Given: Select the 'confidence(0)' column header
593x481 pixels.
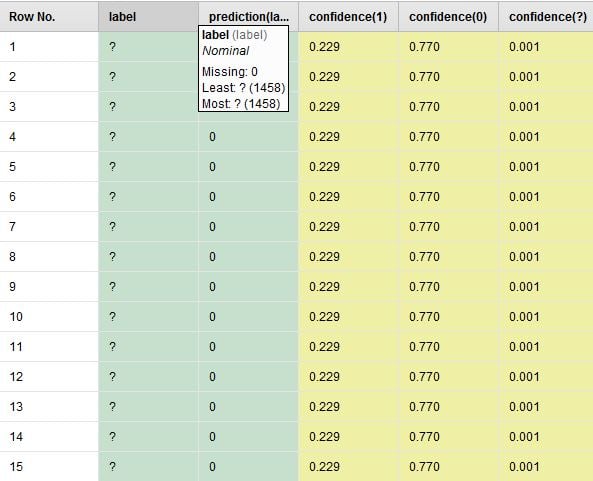Looking at the screenshot, I should click(448, 17).
